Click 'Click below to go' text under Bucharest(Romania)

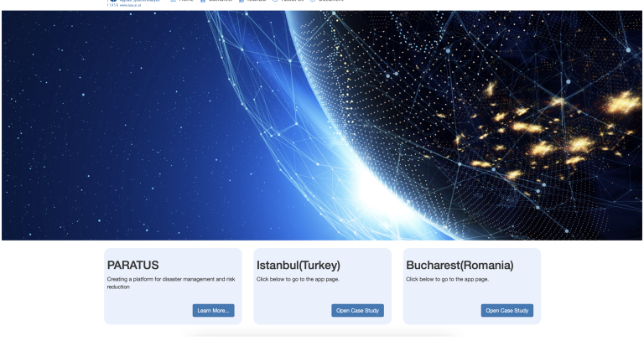click(447, 279)
